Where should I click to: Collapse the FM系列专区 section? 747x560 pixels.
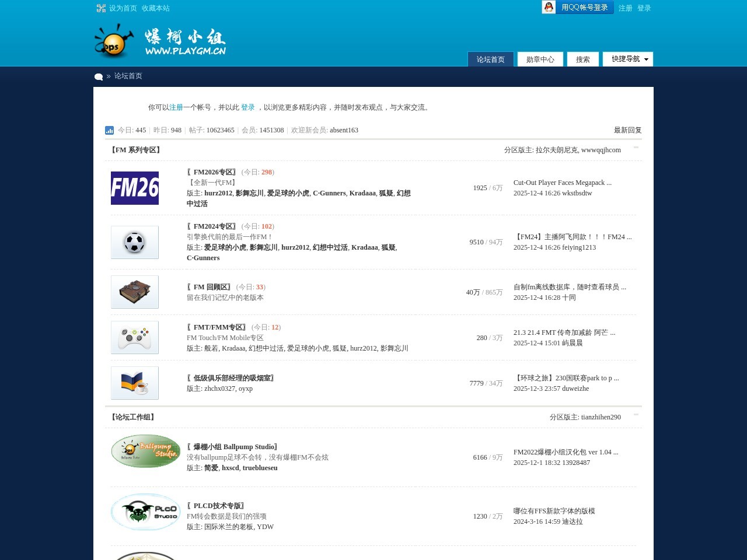[x=636, y=149]
